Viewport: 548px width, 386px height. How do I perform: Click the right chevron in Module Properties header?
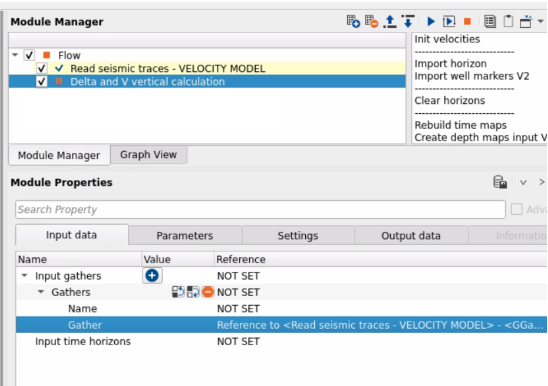(541, 182)
